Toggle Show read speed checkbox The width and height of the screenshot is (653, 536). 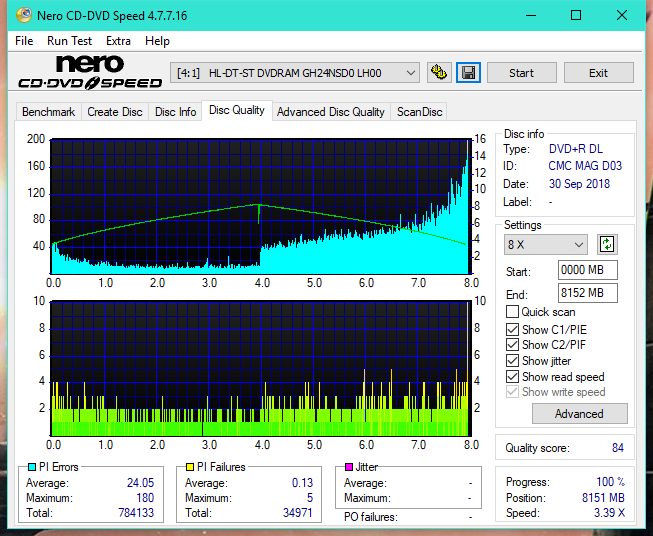(512, 376)
